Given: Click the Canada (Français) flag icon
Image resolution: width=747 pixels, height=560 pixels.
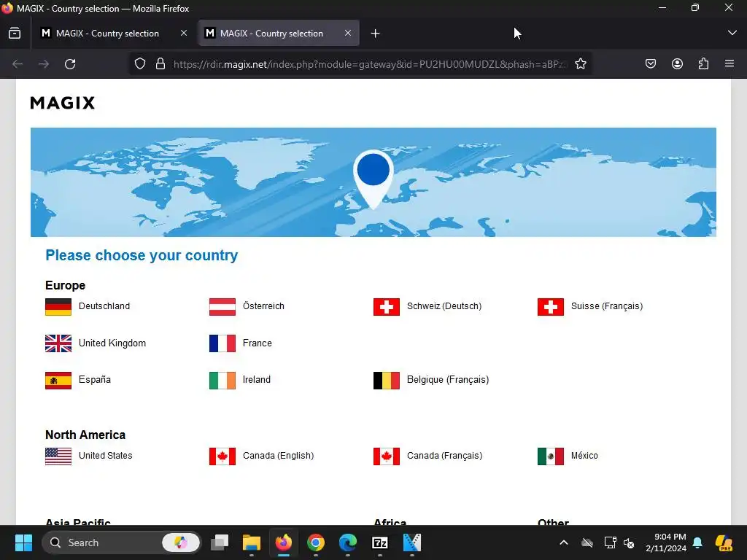Looking at the screenshot, I should pyautogui.click(x=387, y=456).
